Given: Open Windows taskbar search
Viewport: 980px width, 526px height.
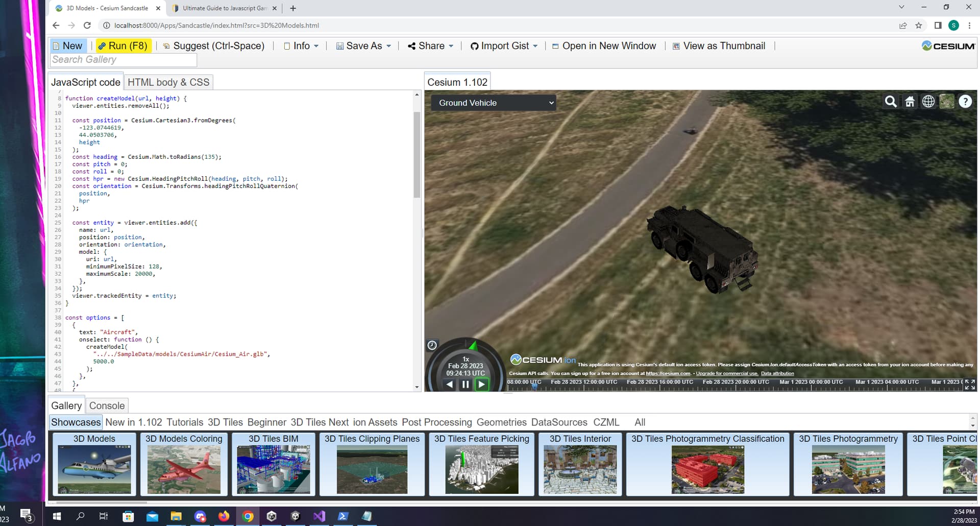Looking at the screenshot, I should [80, 516].
